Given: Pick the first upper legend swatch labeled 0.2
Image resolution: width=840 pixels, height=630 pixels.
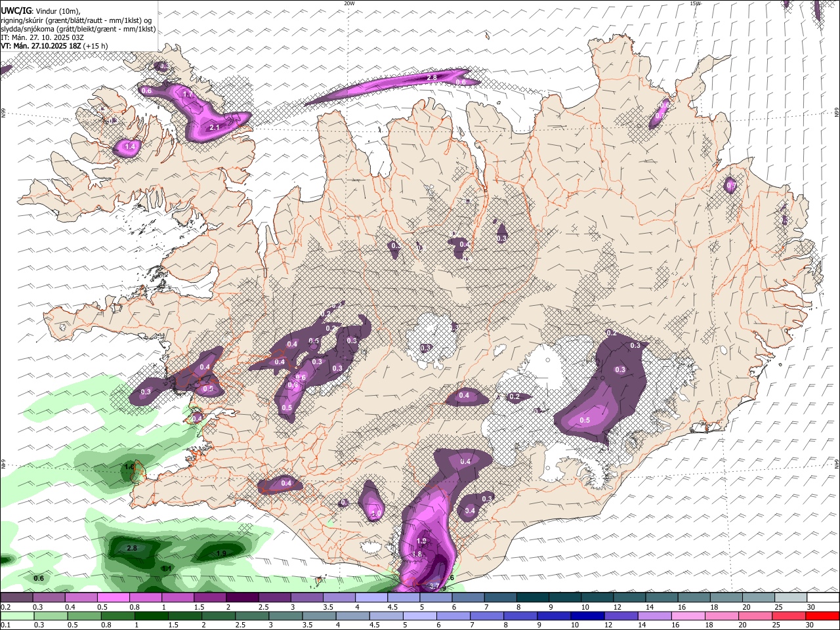Looking at the screenshot, I should tap(16, 597).
